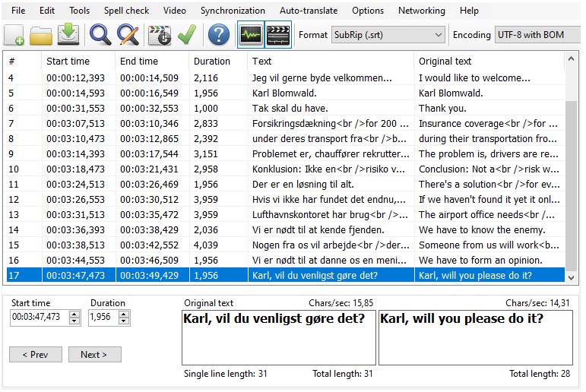This screenshot has height=392, width=586.
Task: Click the list scrollbar up arrow
Action: [571, 58]
